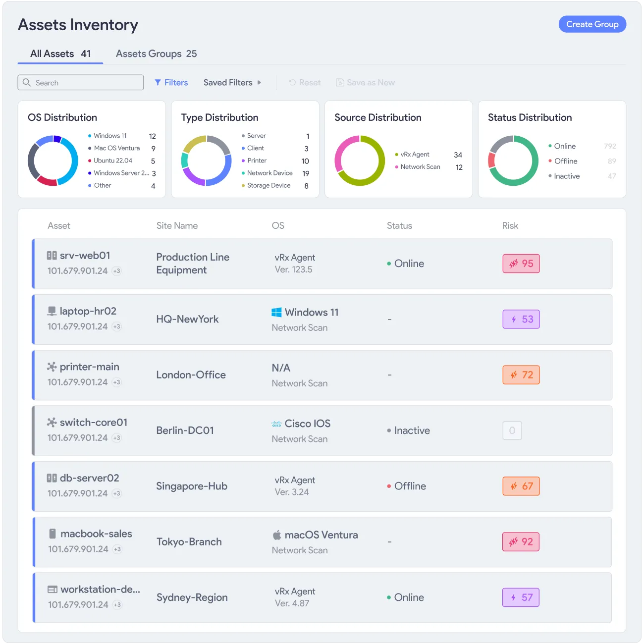Image resolution: width=644 pixels, height=644 pixels.
Task: Sort by the Asset column header
Action: [x=59, y=226]
